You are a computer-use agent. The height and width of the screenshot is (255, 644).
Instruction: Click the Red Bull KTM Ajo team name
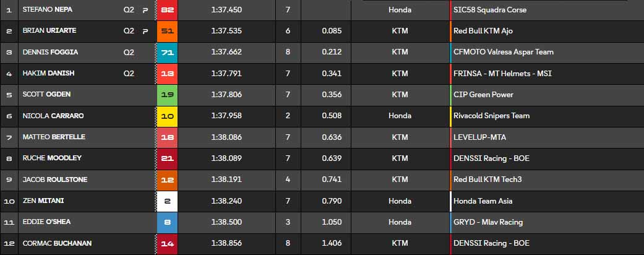[483, 31]
